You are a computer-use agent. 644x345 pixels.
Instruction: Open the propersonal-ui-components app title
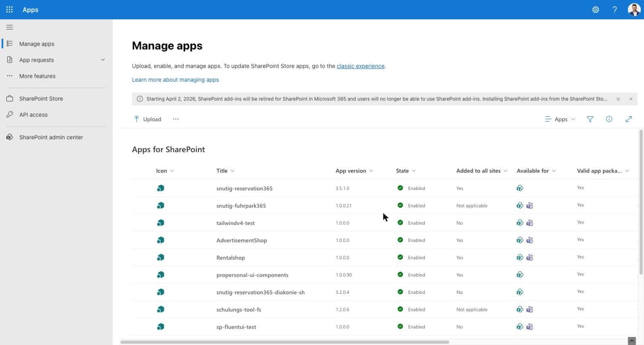click(x=252, y=275)
